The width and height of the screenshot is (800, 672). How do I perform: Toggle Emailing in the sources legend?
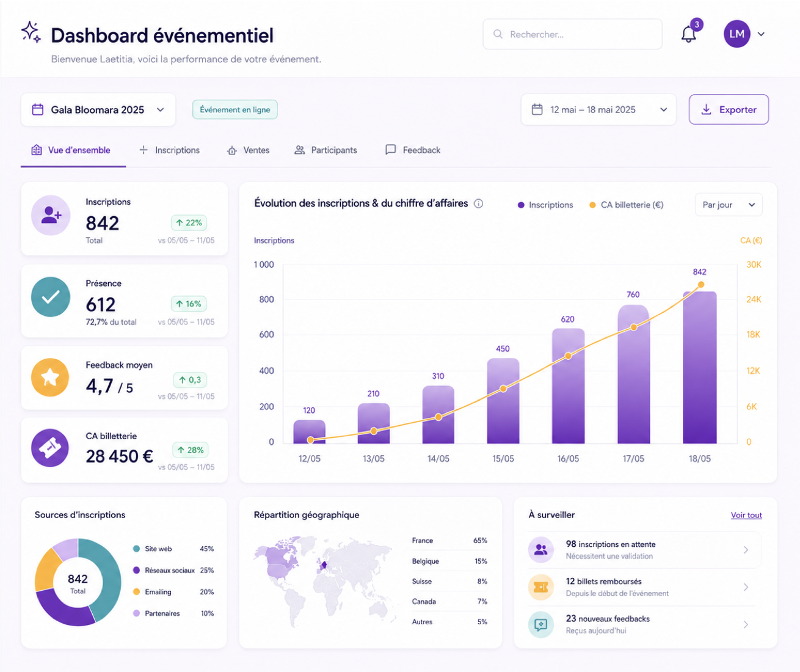pyautogui.click(x=173, y=591)
